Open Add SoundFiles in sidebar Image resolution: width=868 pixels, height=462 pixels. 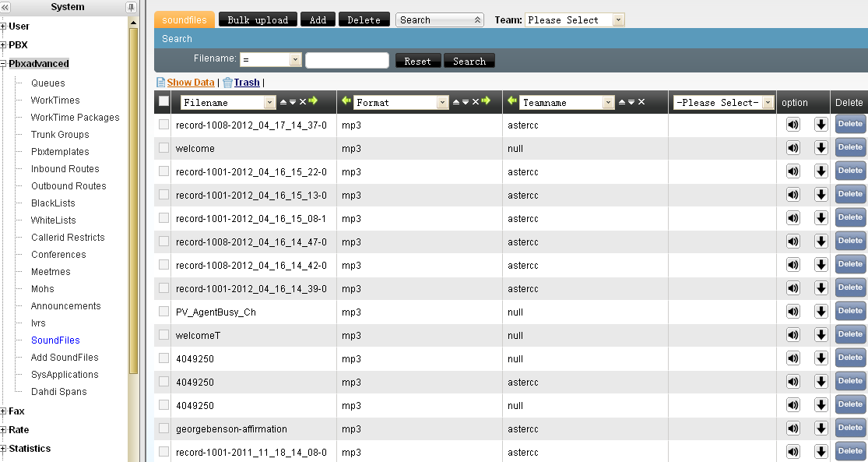[65, 358]
